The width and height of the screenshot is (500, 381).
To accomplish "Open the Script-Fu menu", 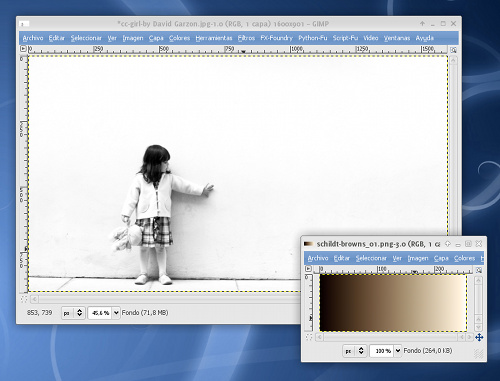I will coord(345,38).
